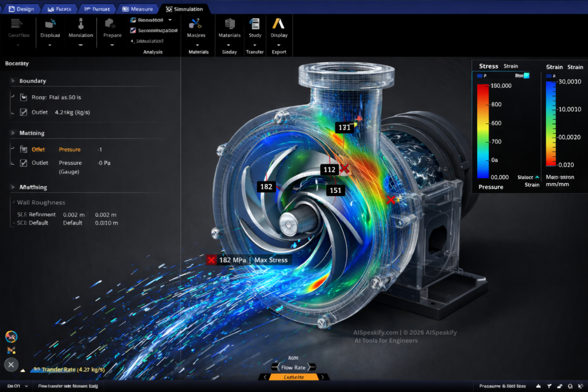
Task: Open the dropdown next to Rotation in Analysis
Action: tap(170, 20)
